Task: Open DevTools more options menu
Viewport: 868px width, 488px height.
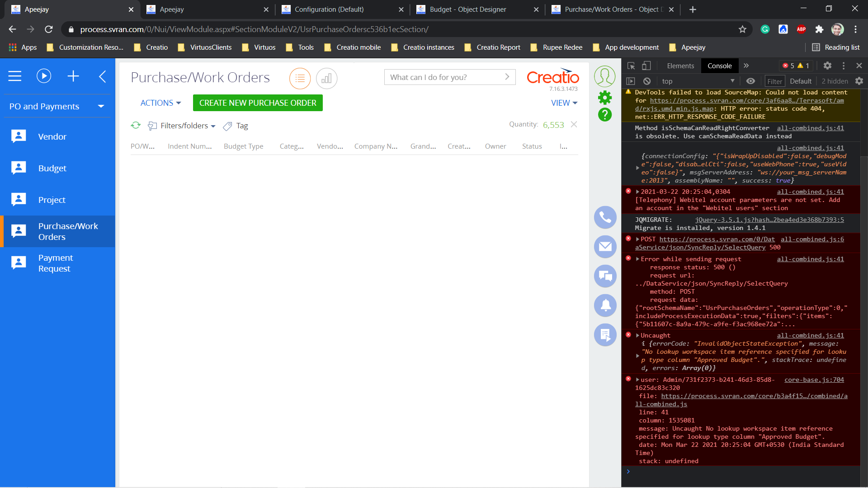Action: [x=844, y=66]
